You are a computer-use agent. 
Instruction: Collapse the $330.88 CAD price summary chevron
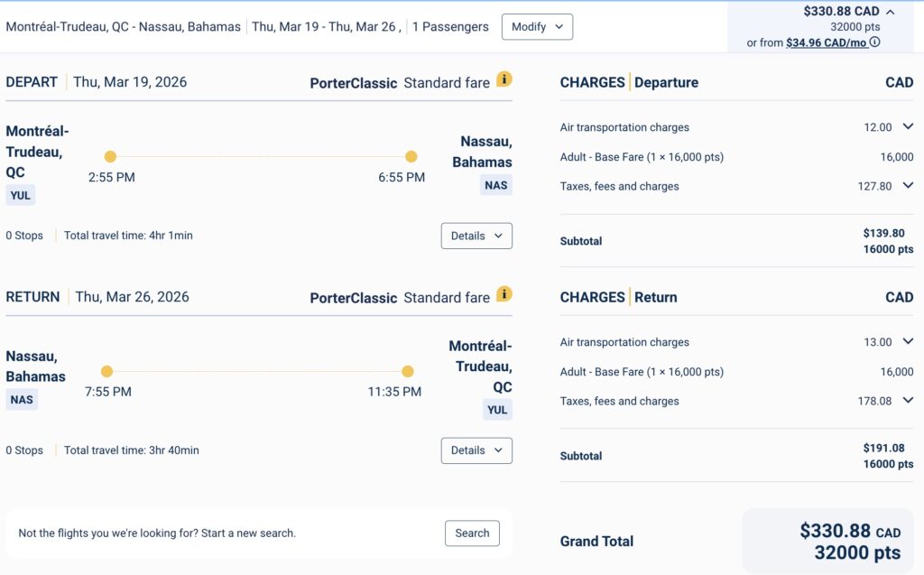[891, 13]
